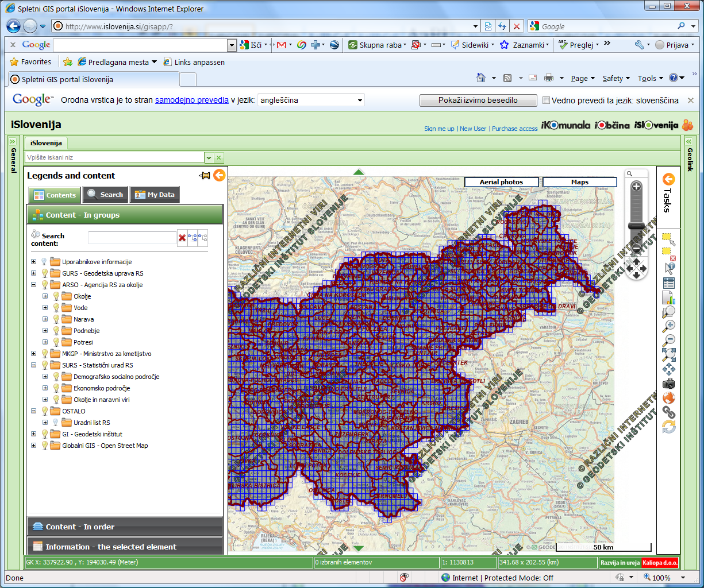
Task: Switch map to Maps view
Action: [579, 182]
